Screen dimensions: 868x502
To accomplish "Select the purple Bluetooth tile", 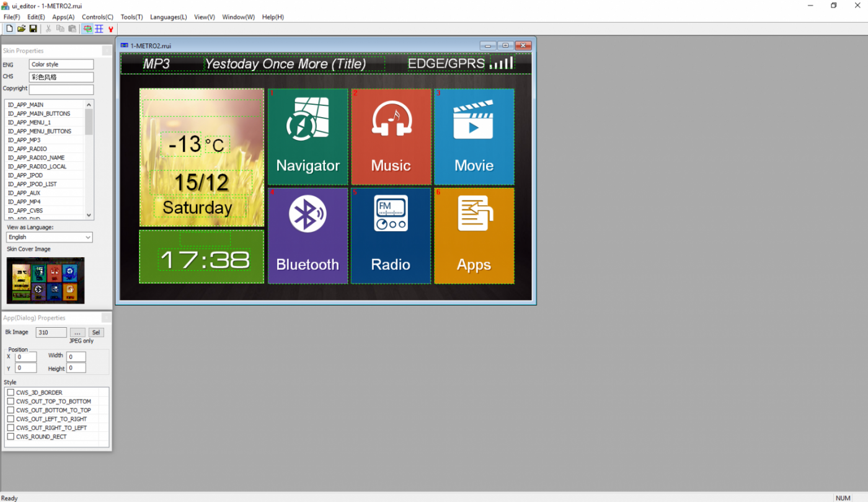I will (x=308, y=236).
